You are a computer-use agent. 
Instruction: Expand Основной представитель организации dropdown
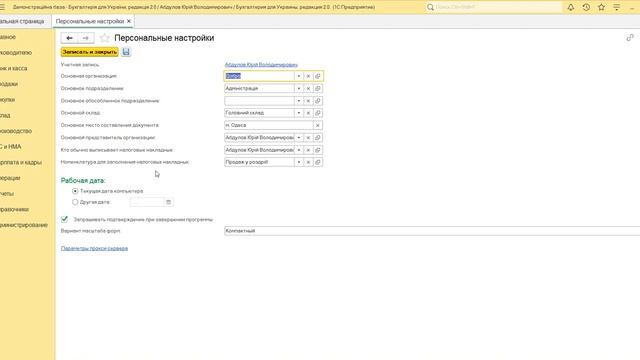click(299, 138)
